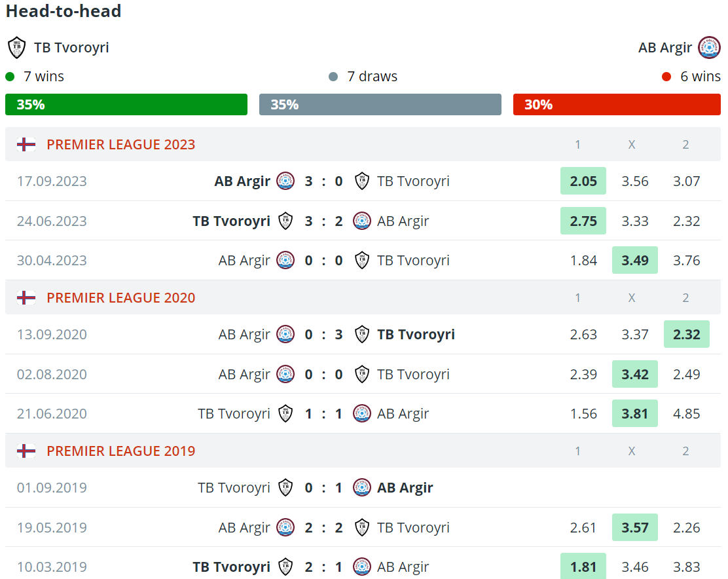Open the 01.09.2019 match score 0 : 1

[x=323, y=488]
